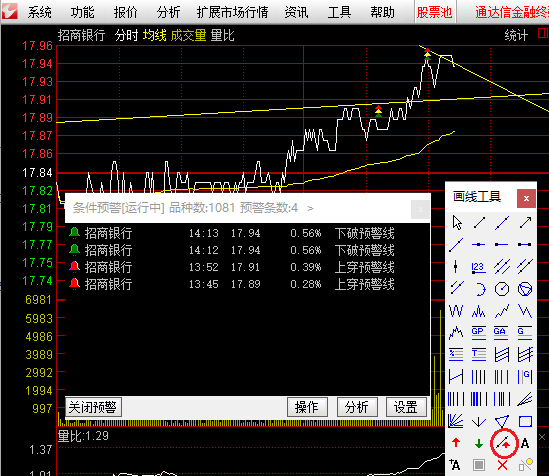This screenshot has height=476, width=549.
Task: Select the circle with radius tool
Action: (x=502, y=289)
